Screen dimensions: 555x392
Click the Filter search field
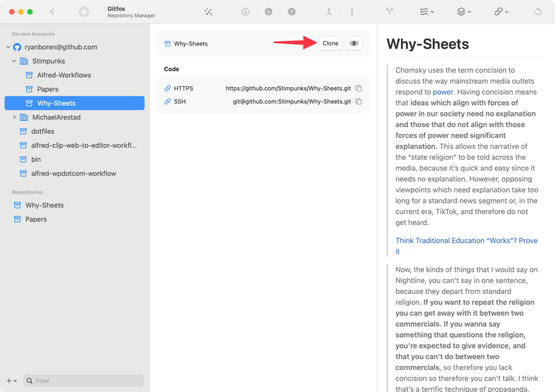(84, 381)
